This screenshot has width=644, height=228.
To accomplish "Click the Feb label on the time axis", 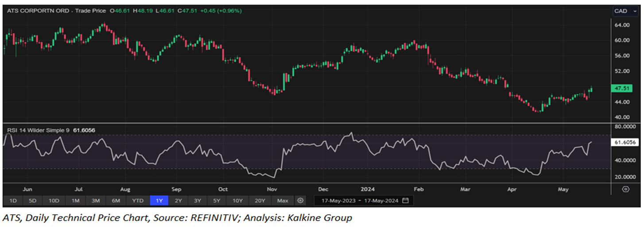I will [x=419, y=189].
